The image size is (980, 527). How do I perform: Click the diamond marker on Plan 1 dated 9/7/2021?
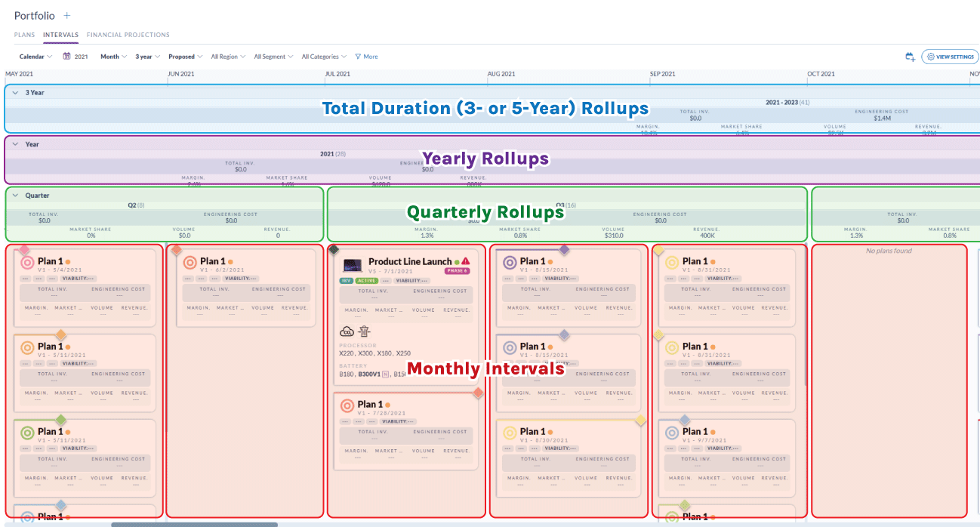click(x=685, y=420)
